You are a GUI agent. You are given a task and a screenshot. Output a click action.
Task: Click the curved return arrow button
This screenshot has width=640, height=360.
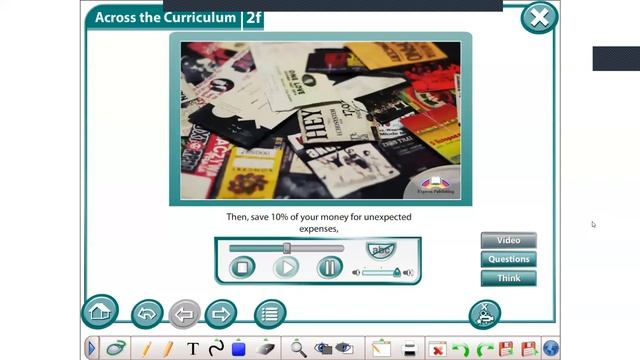coord(147,314)
